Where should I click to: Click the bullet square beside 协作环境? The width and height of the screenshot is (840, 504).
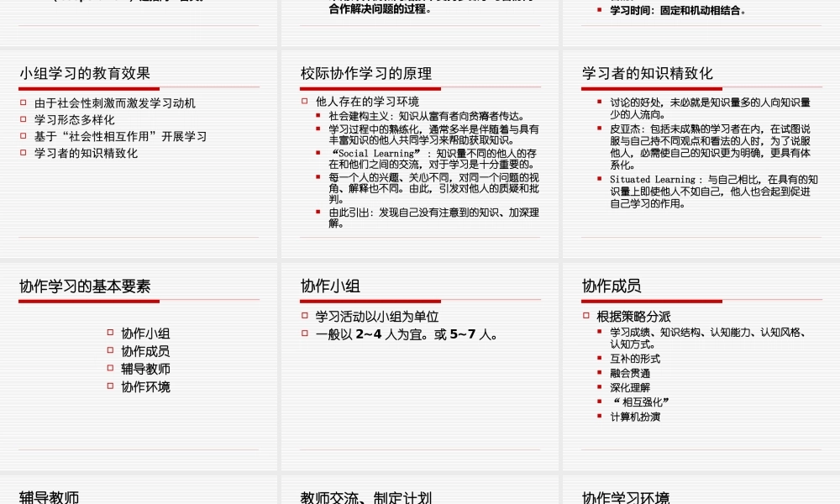108,387
